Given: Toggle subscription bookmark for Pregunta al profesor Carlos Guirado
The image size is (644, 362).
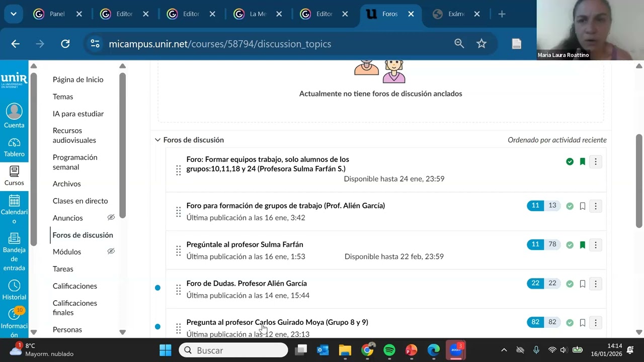Looking at the screenshot, I should click(583, 322).
